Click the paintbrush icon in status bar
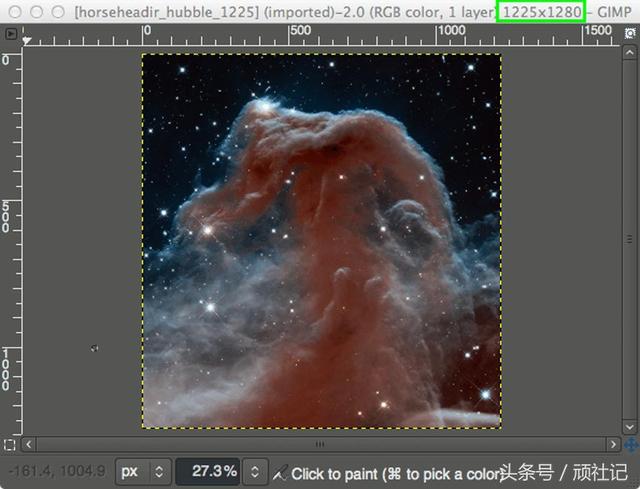 click(280, 473)
